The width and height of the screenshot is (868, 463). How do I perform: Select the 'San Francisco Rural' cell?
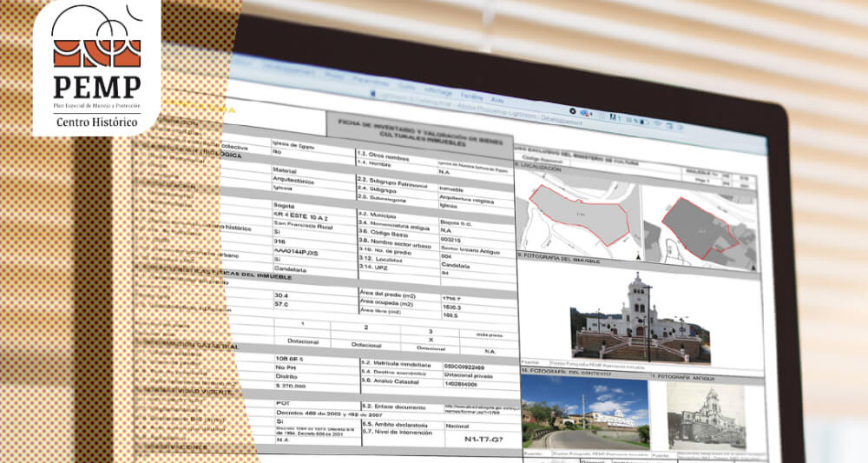303,224
